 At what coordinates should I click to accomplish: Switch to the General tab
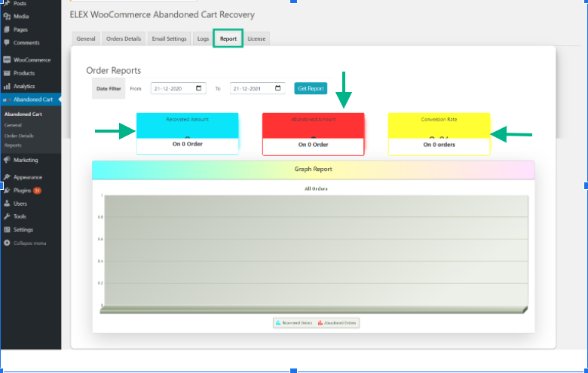(x=86, y=38)
